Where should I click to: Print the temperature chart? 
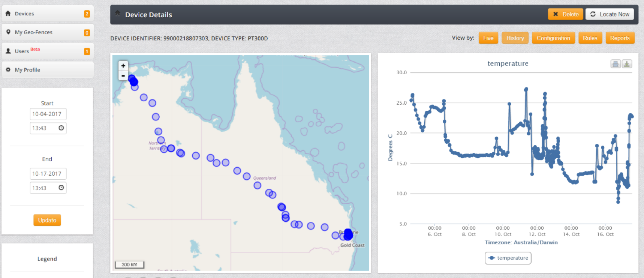616,64
